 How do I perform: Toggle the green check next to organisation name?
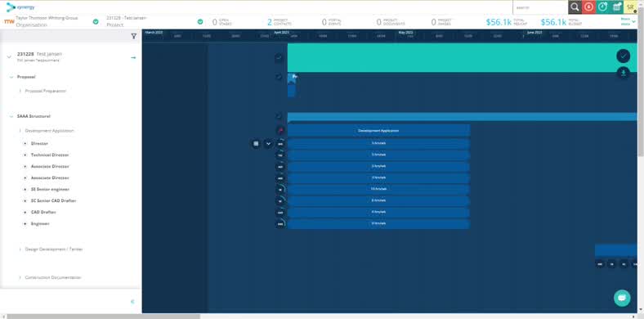(x=96, y=22)
